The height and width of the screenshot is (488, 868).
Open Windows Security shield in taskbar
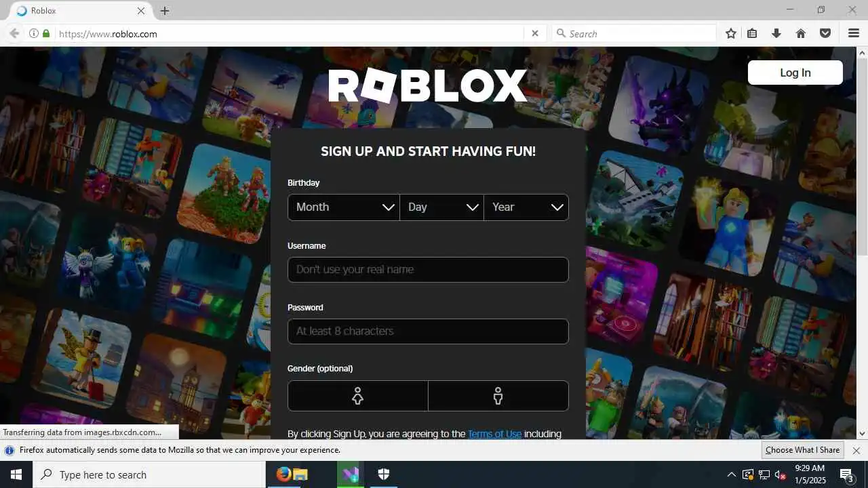(383, 474)
